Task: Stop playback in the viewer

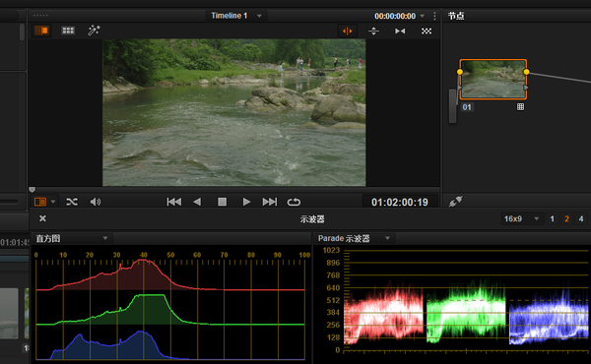Action: tap(223, 202)
